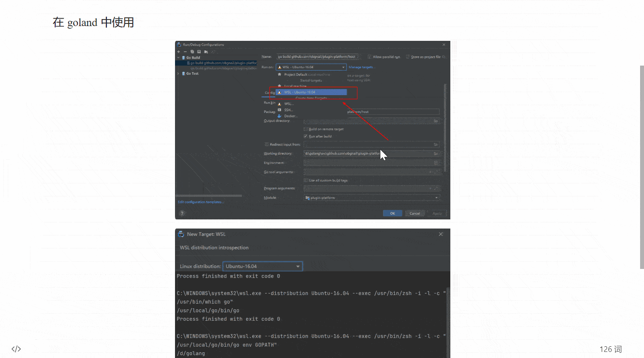
Task: Select highlighted WSL - Ubuntu-16.04 list entry
Action: [311, 92]
